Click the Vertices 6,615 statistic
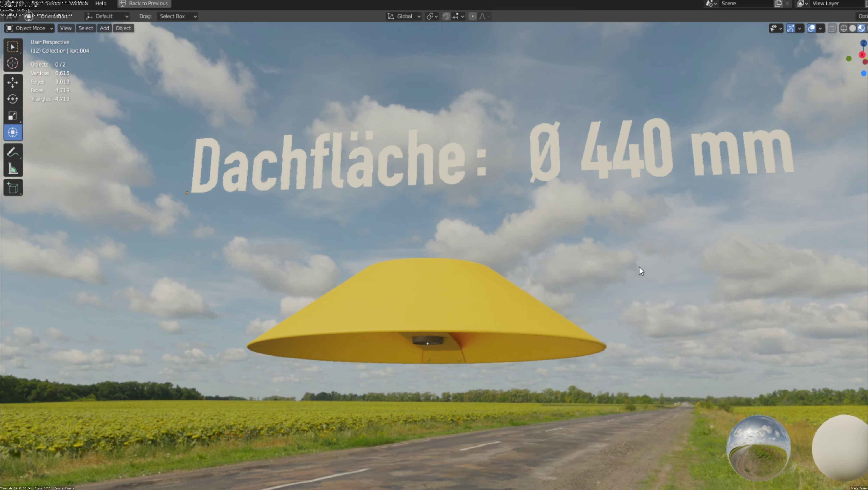 (x=50, y=73)
